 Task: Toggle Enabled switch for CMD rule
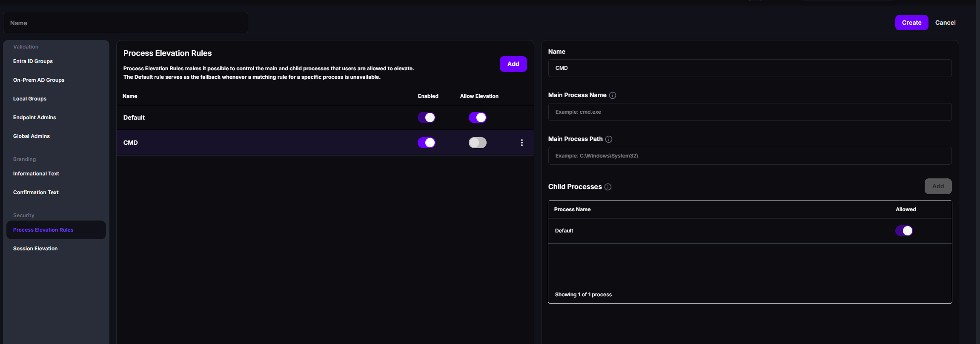[426, 143]
